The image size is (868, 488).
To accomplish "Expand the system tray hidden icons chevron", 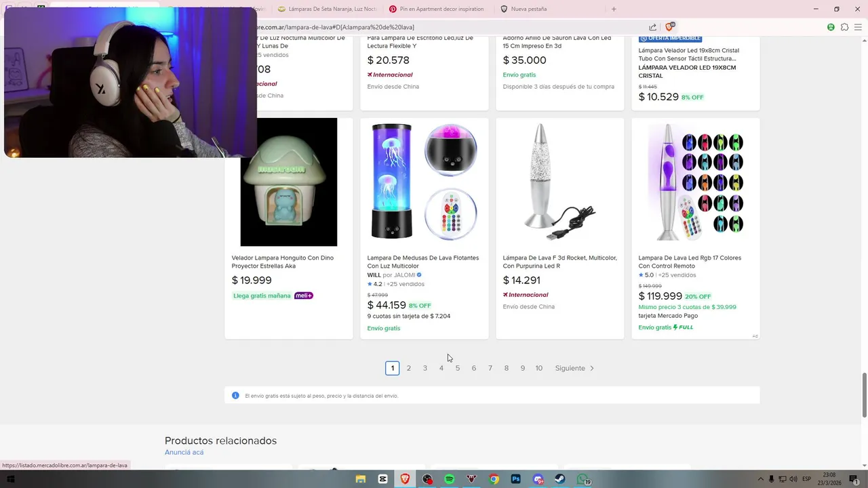I will click(x=760, y=479).
